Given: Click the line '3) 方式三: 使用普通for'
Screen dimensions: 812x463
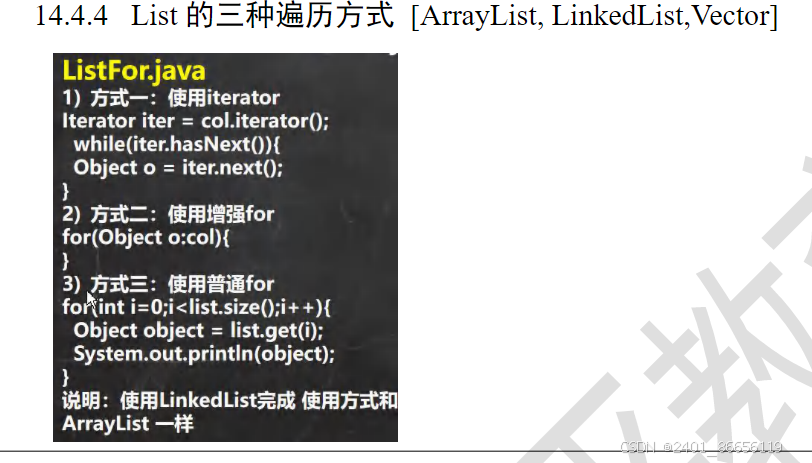Looking at the screenshot, I should (168, 284).
